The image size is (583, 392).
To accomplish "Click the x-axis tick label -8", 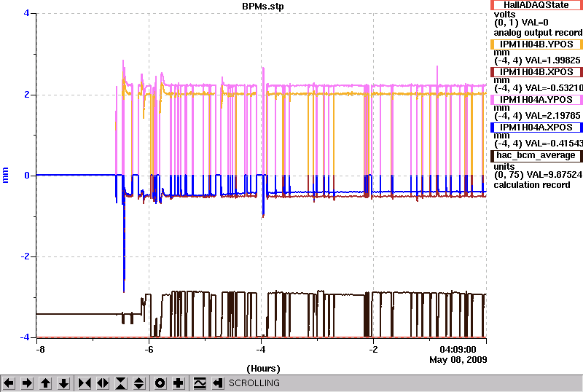I will [40, 350].
